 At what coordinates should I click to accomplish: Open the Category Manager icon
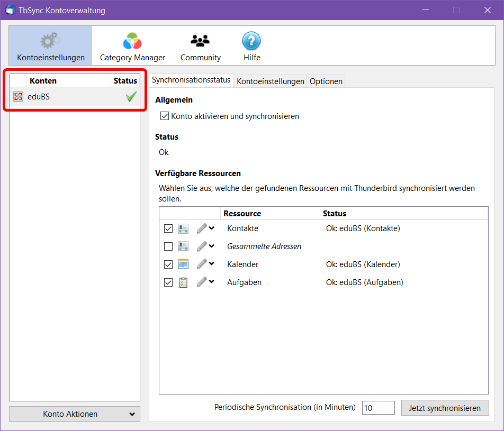click(x=132, y=41)
